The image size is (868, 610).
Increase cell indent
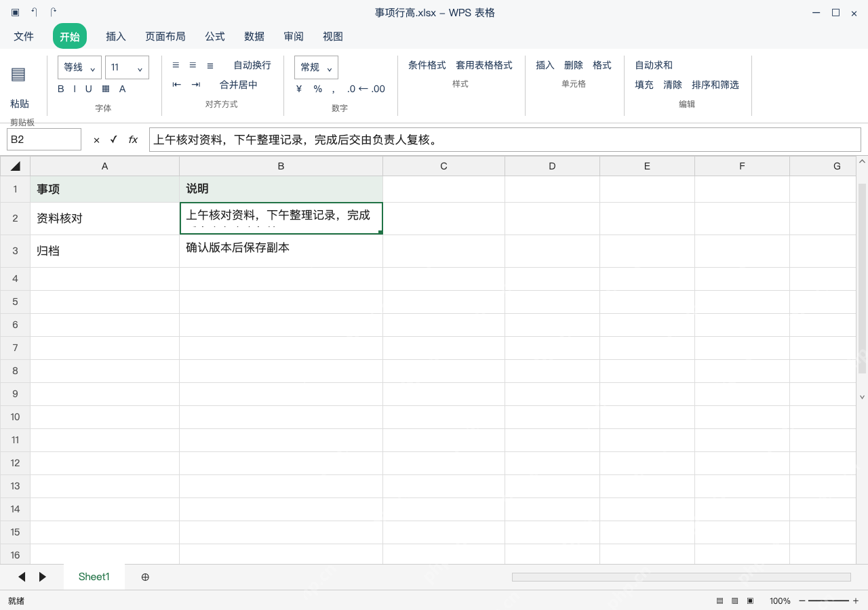196,85
